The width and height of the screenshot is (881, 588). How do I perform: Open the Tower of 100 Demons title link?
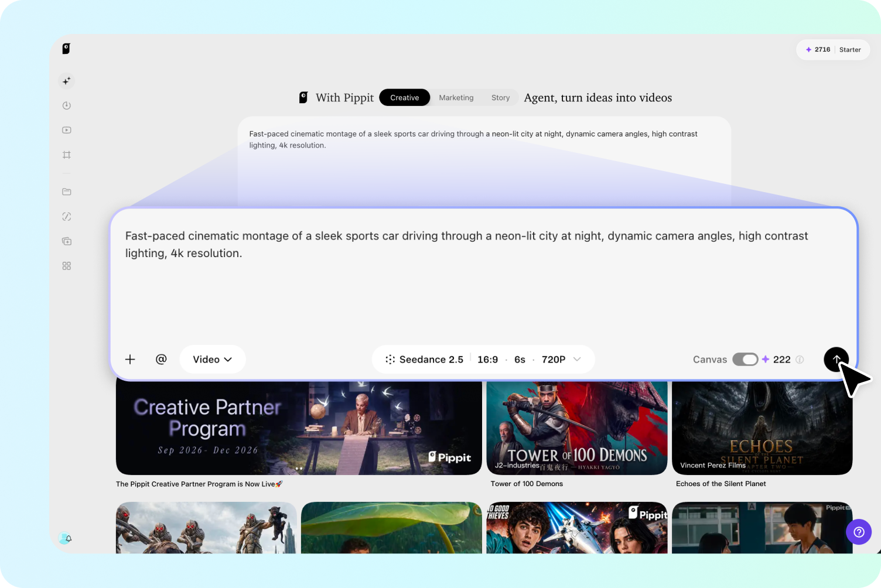[x=527, y=484]
